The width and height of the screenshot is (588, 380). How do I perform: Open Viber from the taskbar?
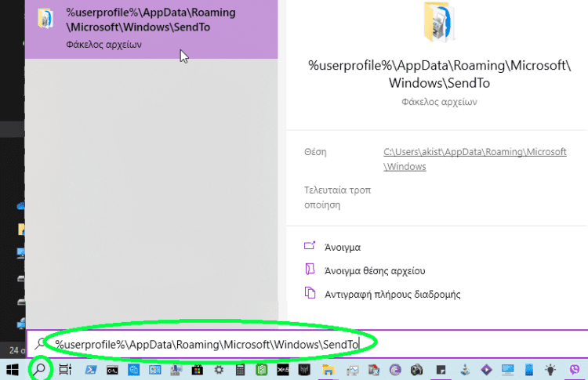pyautogui.click(x=575, y=370)
